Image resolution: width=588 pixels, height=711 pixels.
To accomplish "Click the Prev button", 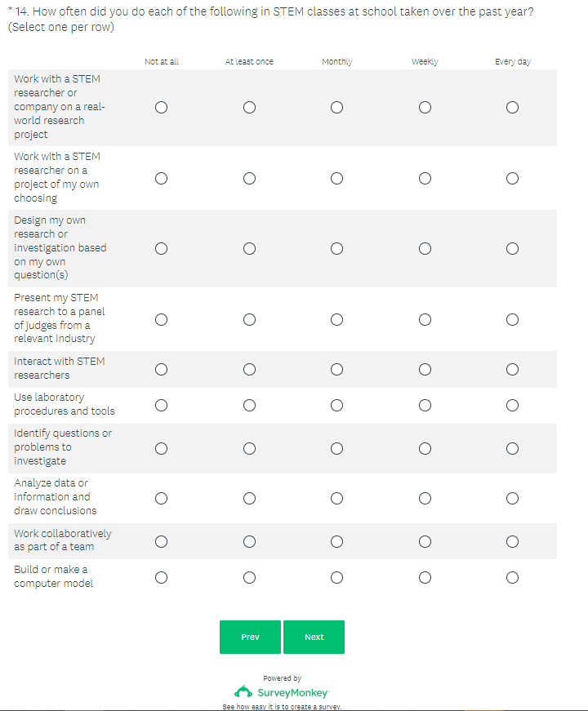I will click(x=250, y=637).
